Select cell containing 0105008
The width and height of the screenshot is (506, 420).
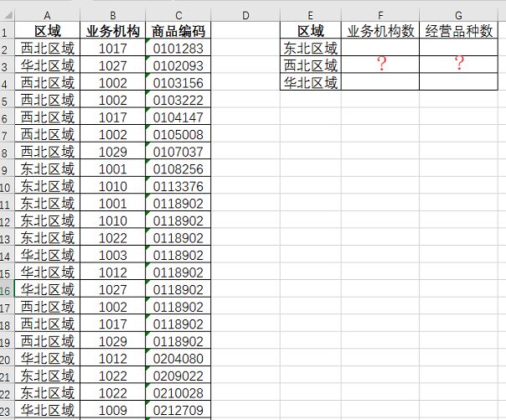point(178,135)
